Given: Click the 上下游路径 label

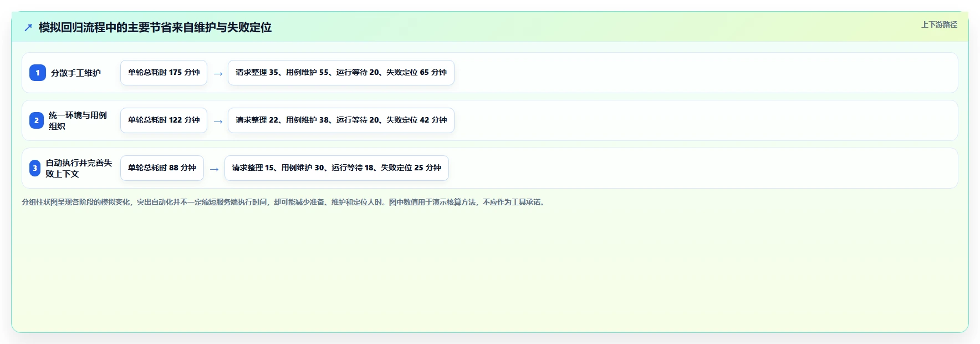Looking at the screenshot, I should pyautogui.click(x=939, y=24).
